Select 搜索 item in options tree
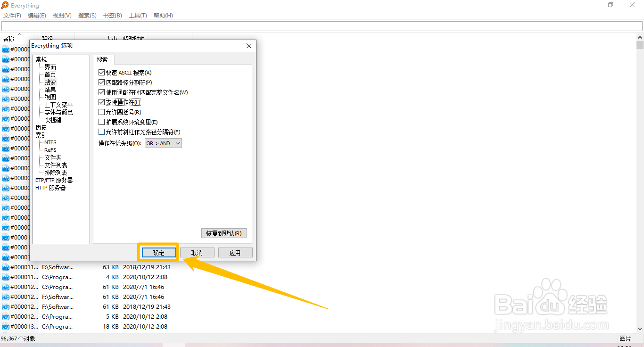Screen dimensions: 644x347 tap(50, 82)
